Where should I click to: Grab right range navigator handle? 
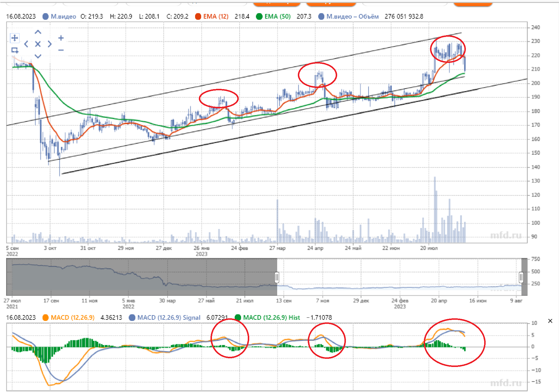click(x=521, y=277)
